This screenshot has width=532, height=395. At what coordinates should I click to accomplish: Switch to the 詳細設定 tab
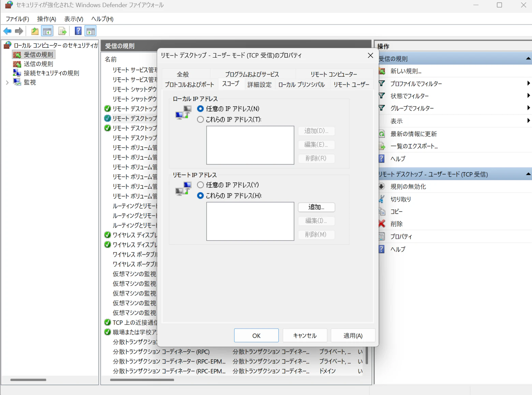point(260,85)
